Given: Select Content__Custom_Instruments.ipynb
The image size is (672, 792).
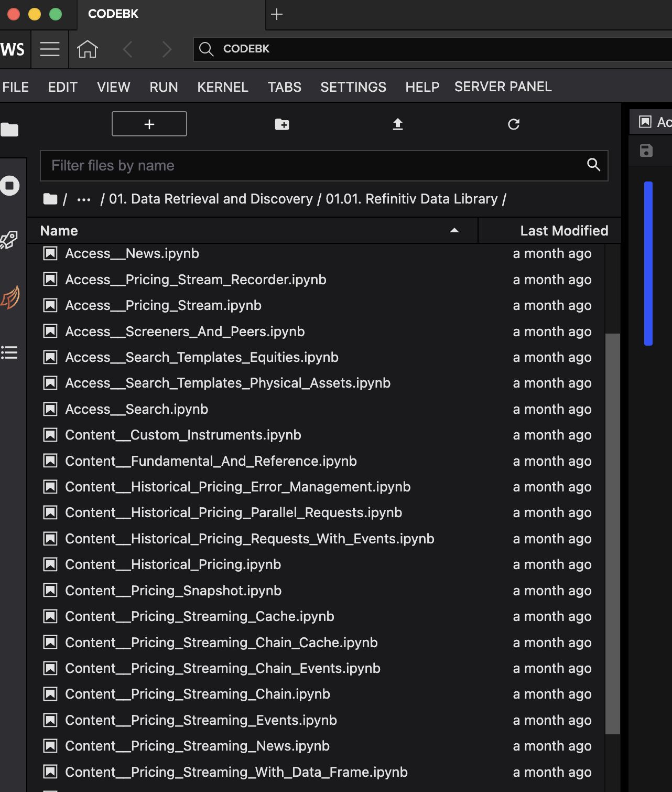Looking at the screenshot, I should click(x=323, y=435).
